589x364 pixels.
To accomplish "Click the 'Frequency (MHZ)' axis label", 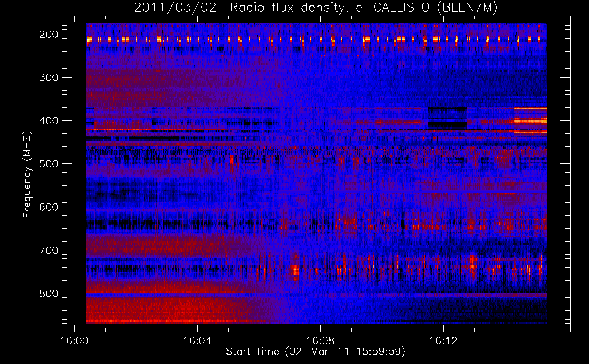I will 27,174.
